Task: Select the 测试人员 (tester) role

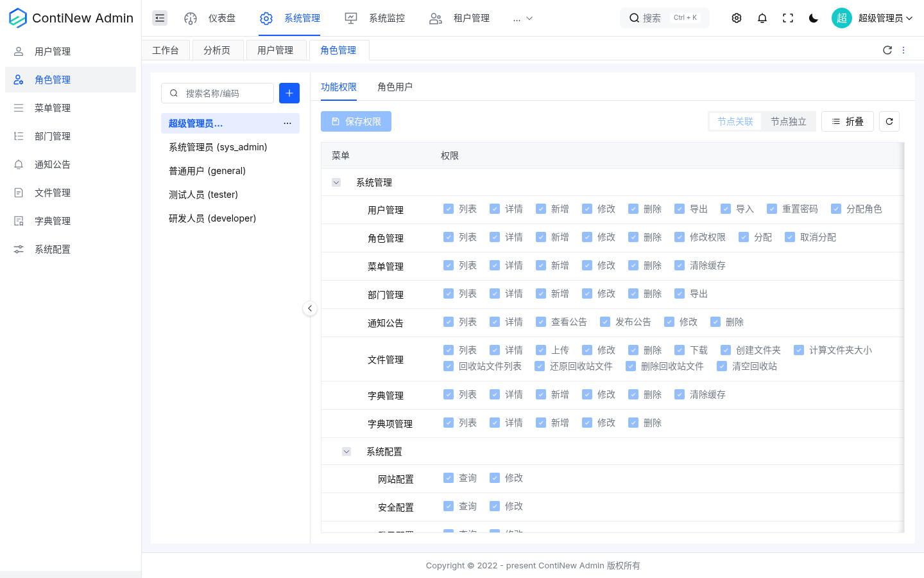Action: 230,195
